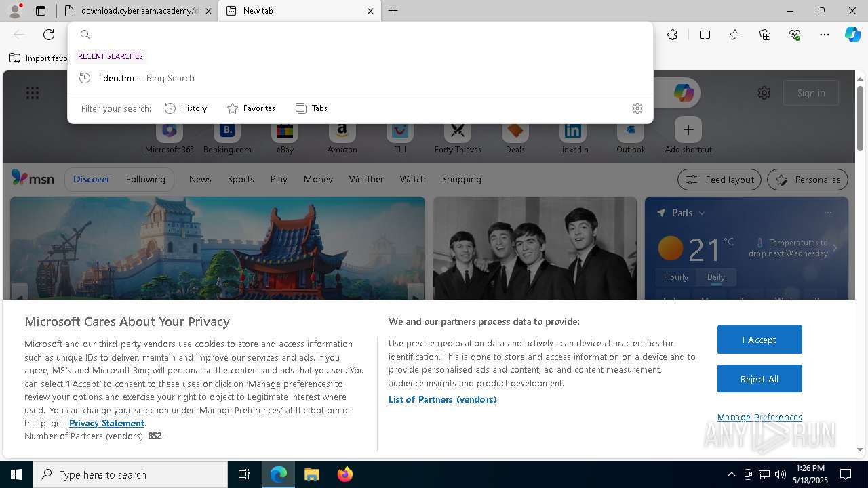The image size is (868, 488).
Task: Open Split screen icon
Action: click(x=705, y=35)
